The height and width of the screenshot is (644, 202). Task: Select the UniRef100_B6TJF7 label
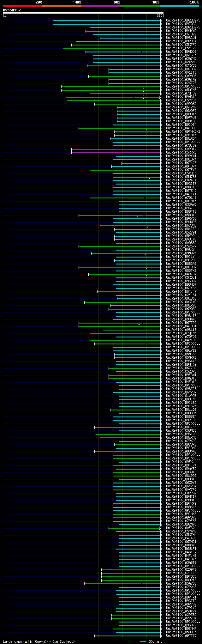181,291
